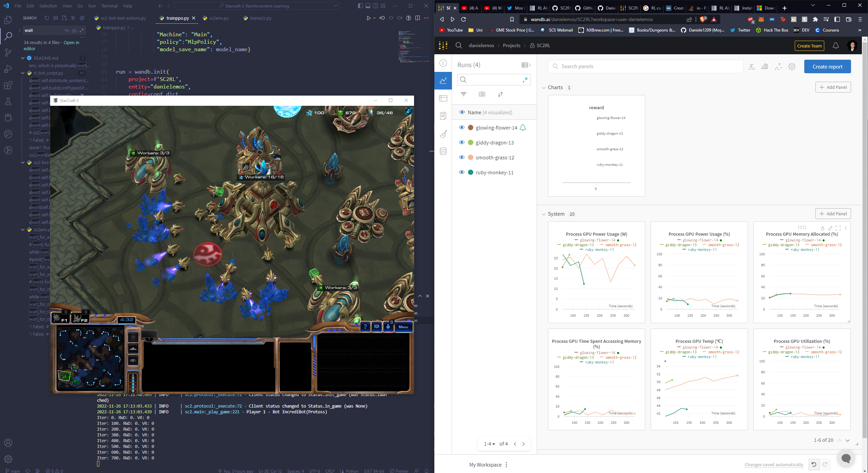868x473 pixels.
Task: Open VS Code Accounts icon
Action: pos(8,443)
